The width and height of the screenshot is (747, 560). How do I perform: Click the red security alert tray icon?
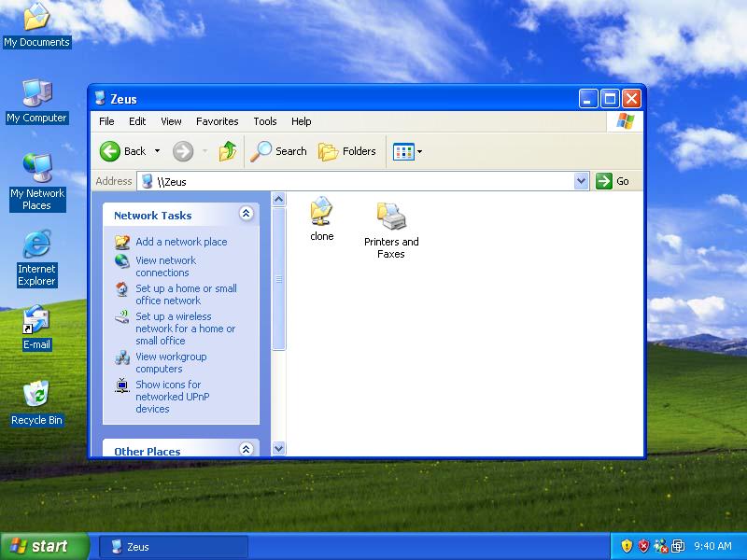[643, 546]
